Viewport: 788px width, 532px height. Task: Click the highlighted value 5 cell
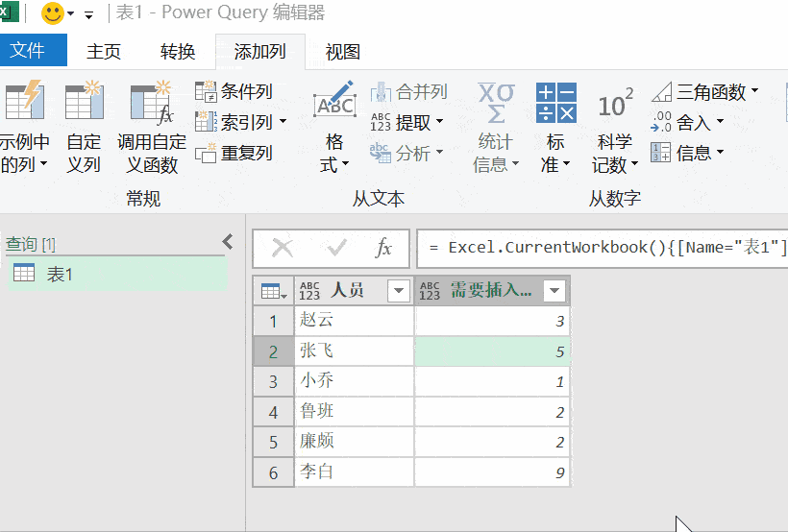[492, 351]
